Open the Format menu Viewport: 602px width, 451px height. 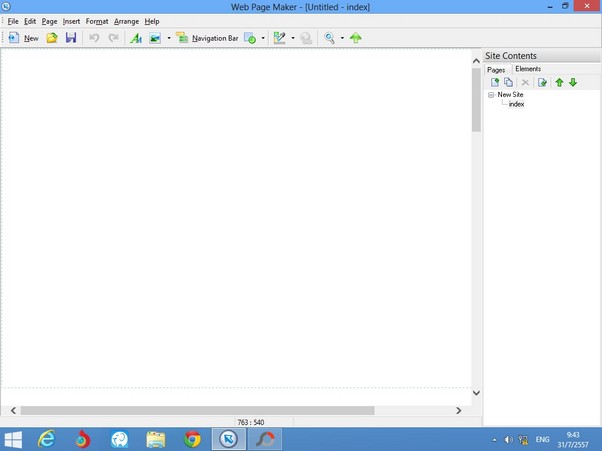97,21
